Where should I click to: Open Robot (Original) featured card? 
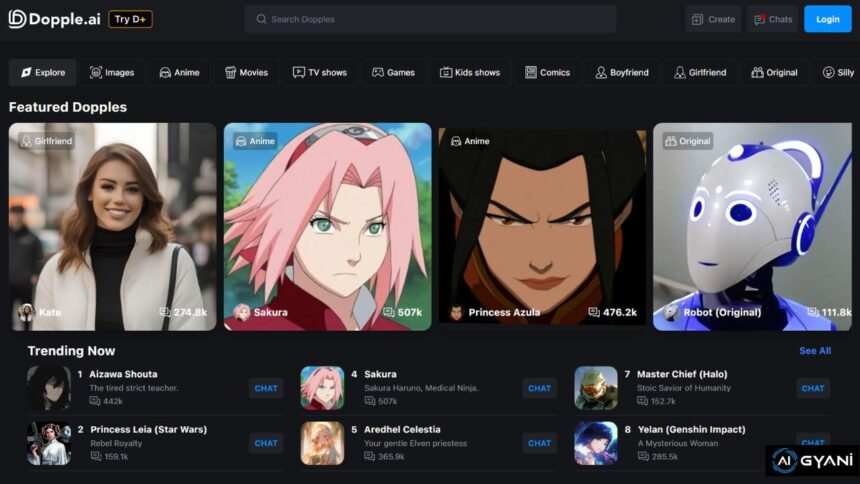coord(752,227)
